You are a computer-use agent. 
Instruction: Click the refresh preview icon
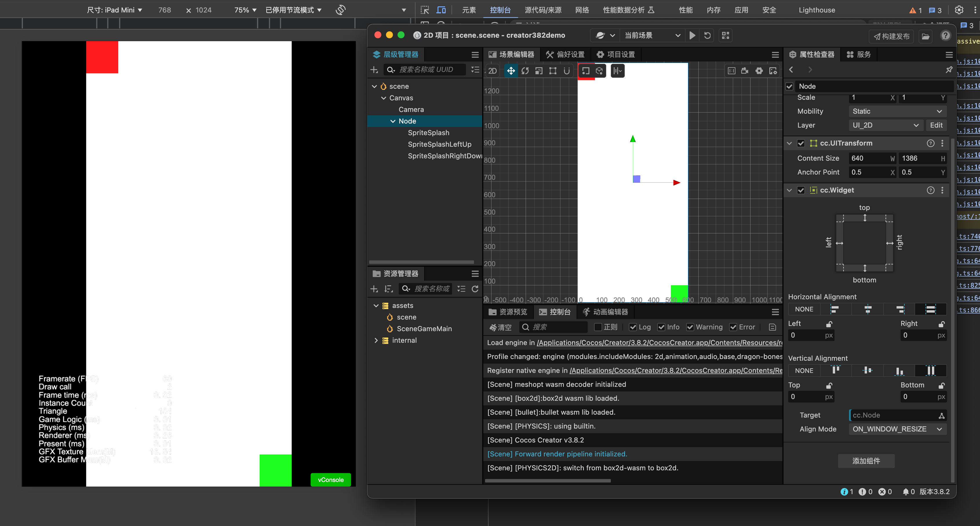coord(707,35)
